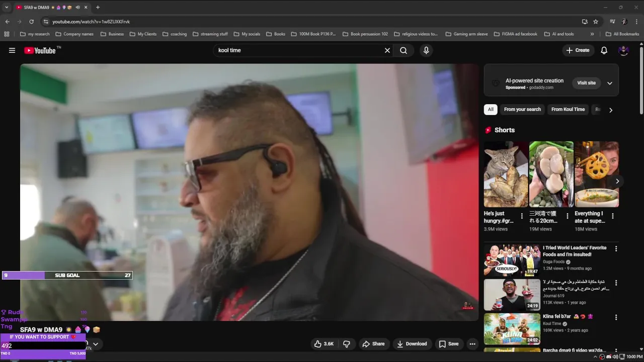
Task: Click the system clock showing 10:00 PM
Action: coord(634,357)
